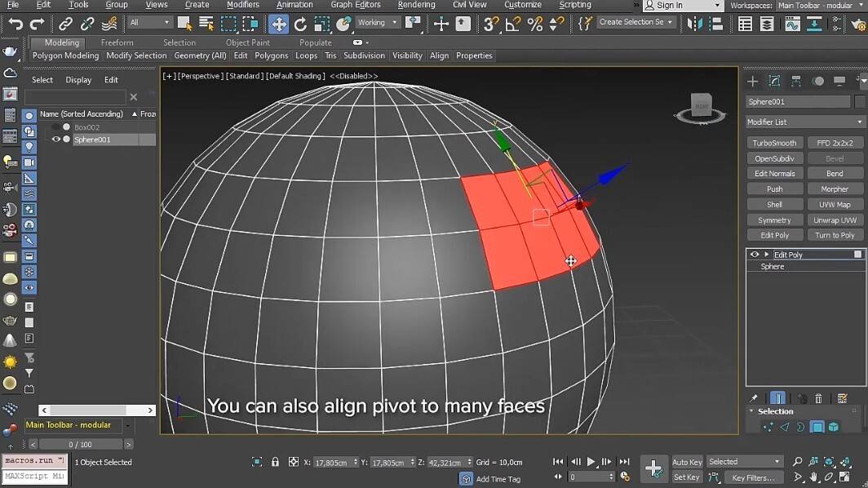Image resolution: width=868 pixels, height=488 pixels.
Task: Click the Sphere001 name field in the Modify panel
Action: [x=798, y=101]
